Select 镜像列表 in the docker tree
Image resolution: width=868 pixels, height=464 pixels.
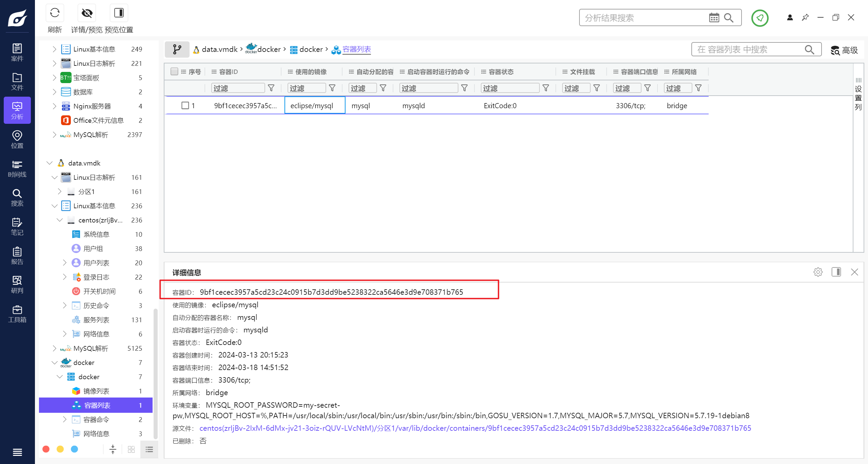tap(96, 391)
